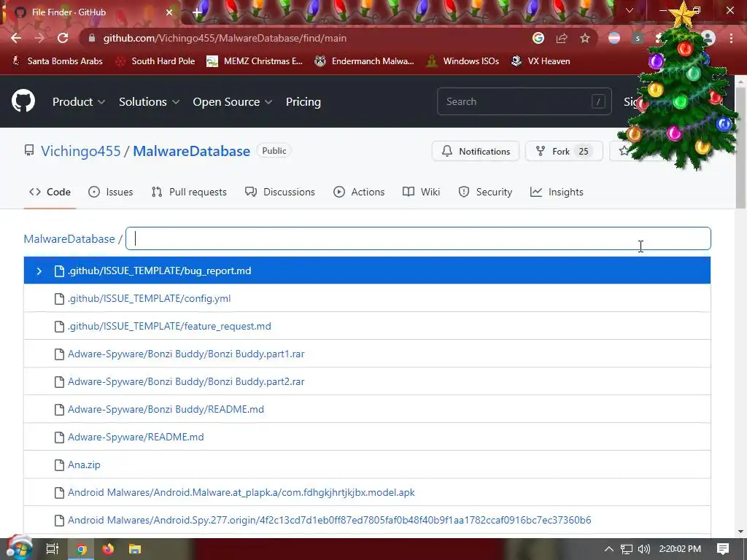Focus the GitHub Search box
The image size is (747, 560).
524,101
